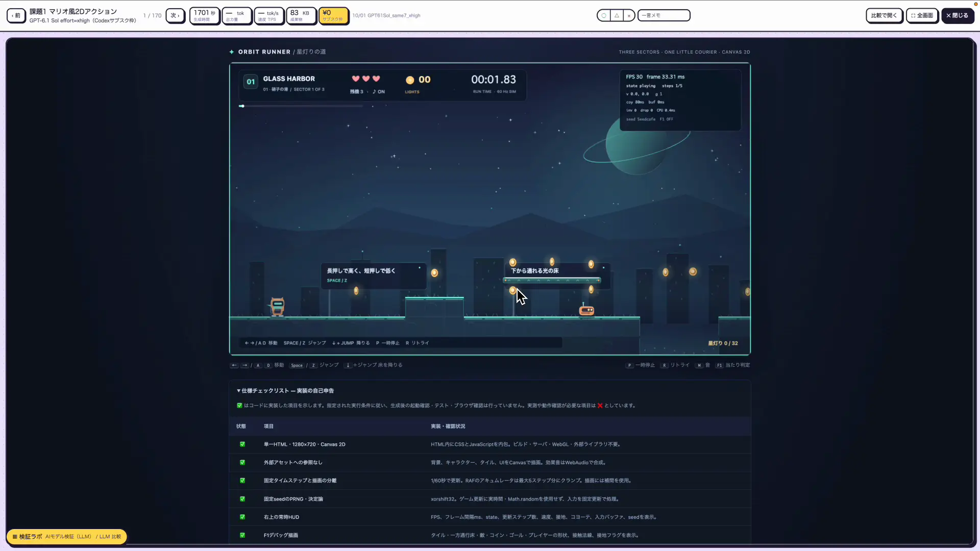Screen dimensions: 980x551
Task: Click the Space key hint below canvas
Action: [297, 365]
